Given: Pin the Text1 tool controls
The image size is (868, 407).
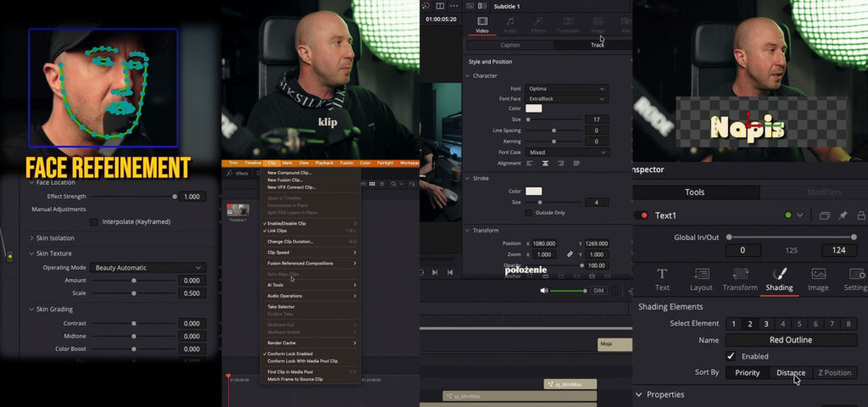Looking at the screenshot, I should click(x=843, y=215).
